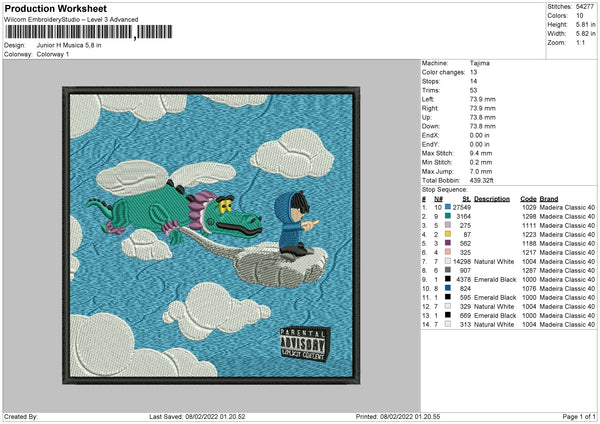Click the "Production Worksheet" title
Viewport: 600px width, 424px height.
pyautogui.click(x=55, y=8)
